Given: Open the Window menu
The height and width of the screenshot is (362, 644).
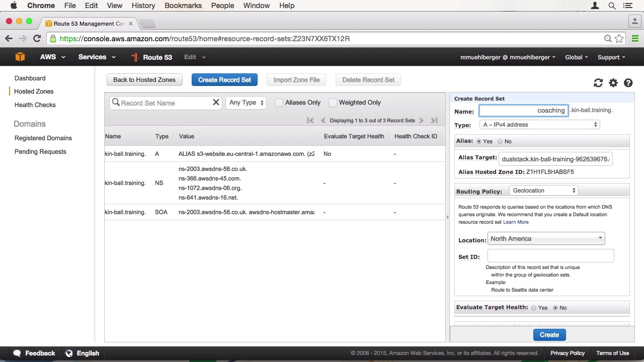Looking at the screenshot, I should (x=257, y=6).
